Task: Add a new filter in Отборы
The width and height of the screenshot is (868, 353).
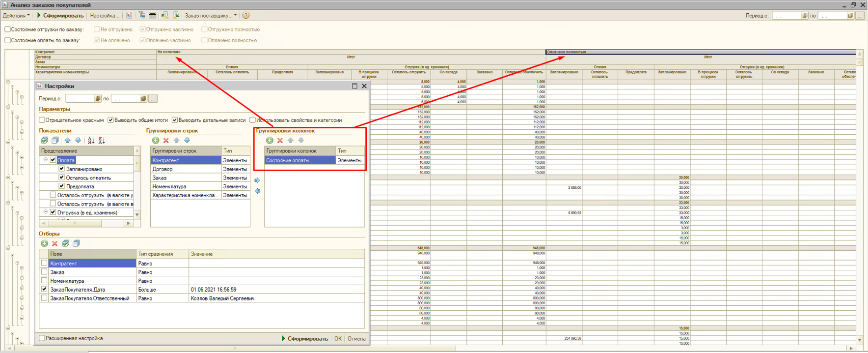Action: (44, 243)
